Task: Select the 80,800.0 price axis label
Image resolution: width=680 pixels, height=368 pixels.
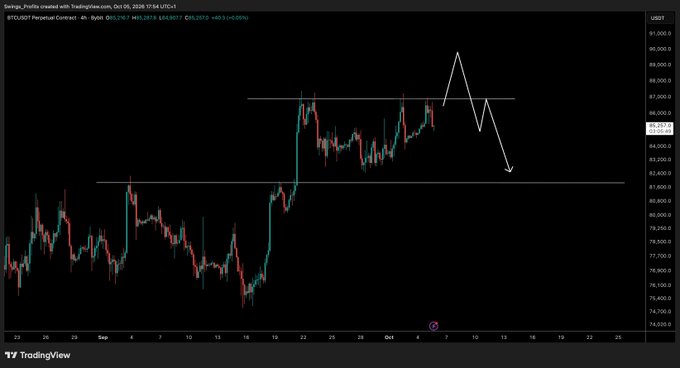Action: 660,201
